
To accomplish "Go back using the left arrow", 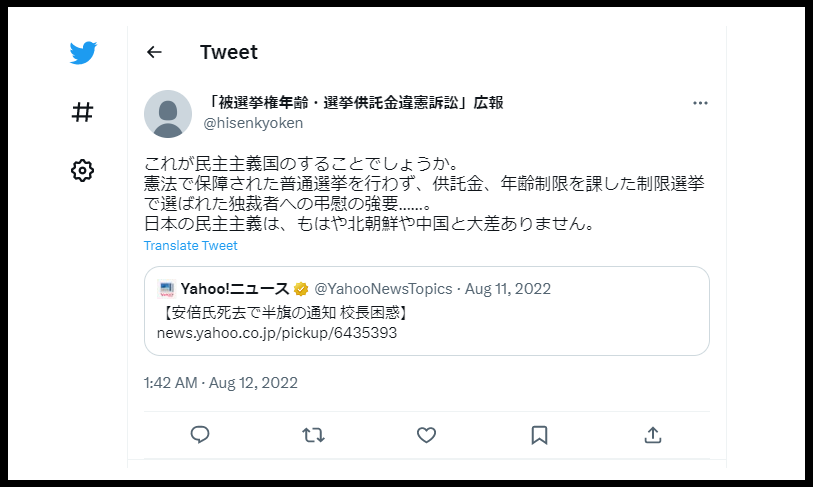I will pos(154,52).
